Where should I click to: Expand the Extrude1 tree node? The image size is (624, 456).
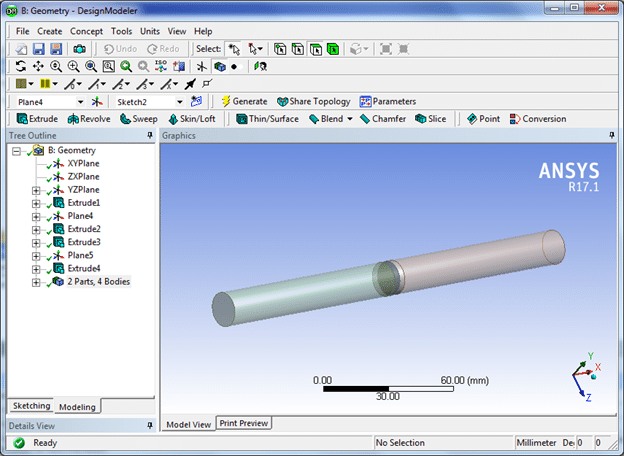[x=37, y=203]
